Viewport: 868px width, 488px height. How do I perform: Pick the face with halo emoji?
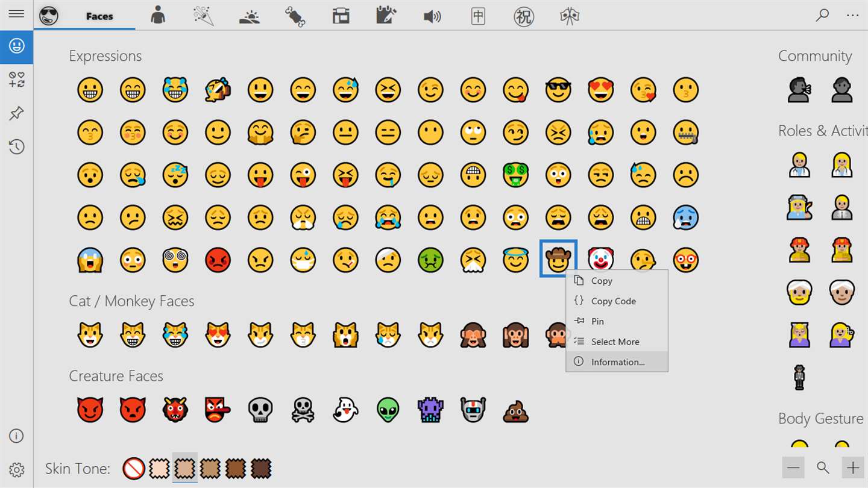coord(516,259)
